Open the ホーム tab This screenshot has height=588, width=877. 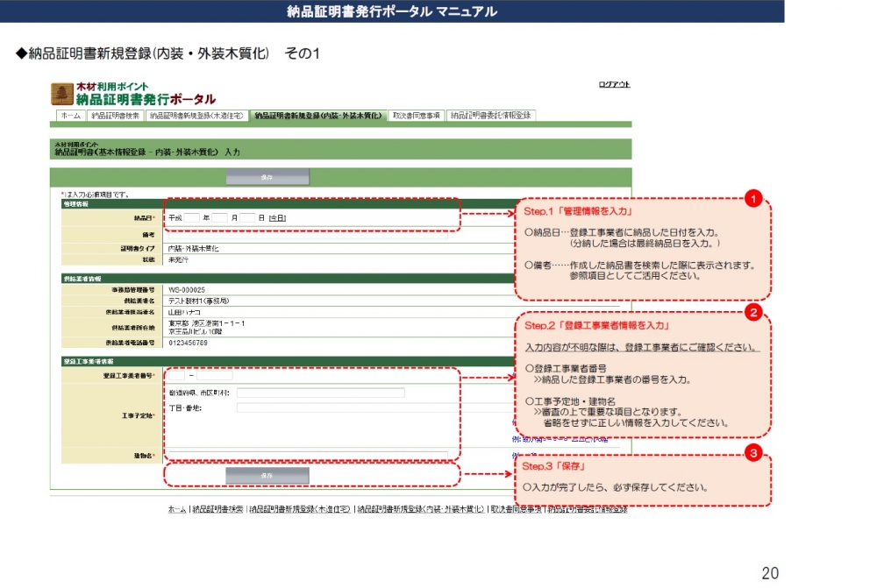72,116
